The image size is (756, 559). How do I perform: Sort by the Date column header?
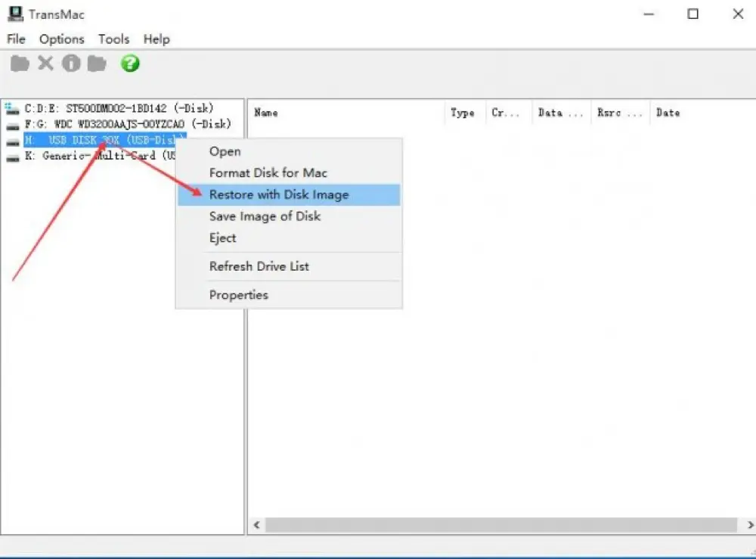[703, 113]
